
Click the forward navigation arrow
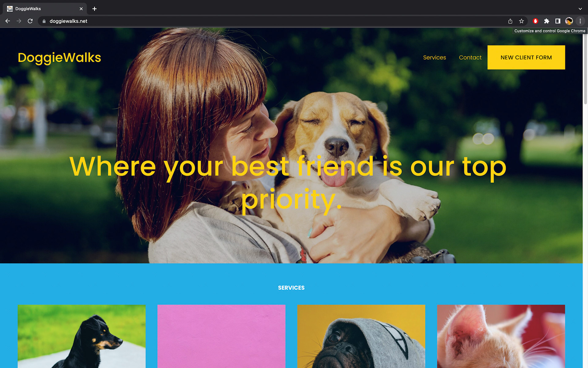point(19,21)
